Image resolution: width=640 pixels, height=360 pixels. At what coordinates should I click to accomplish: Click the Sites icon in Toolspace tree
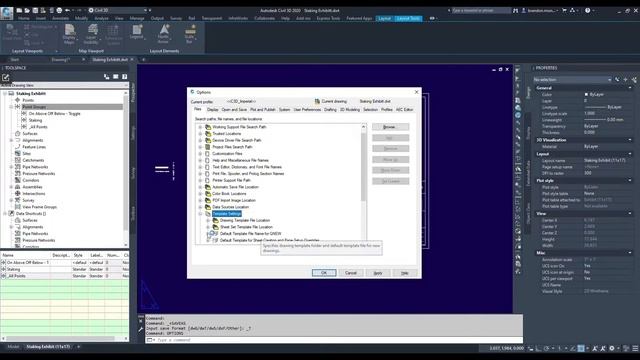point(18,153)
